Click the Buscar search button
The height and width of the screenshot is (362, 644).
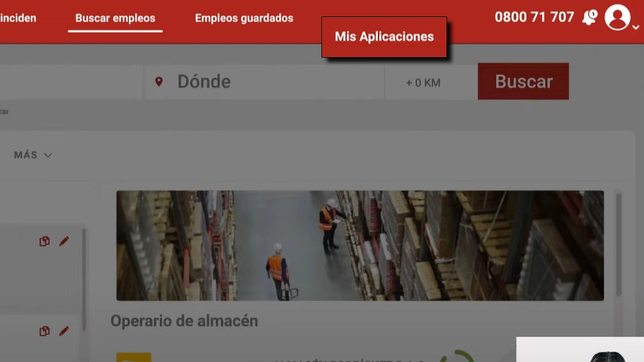(523, 81)
